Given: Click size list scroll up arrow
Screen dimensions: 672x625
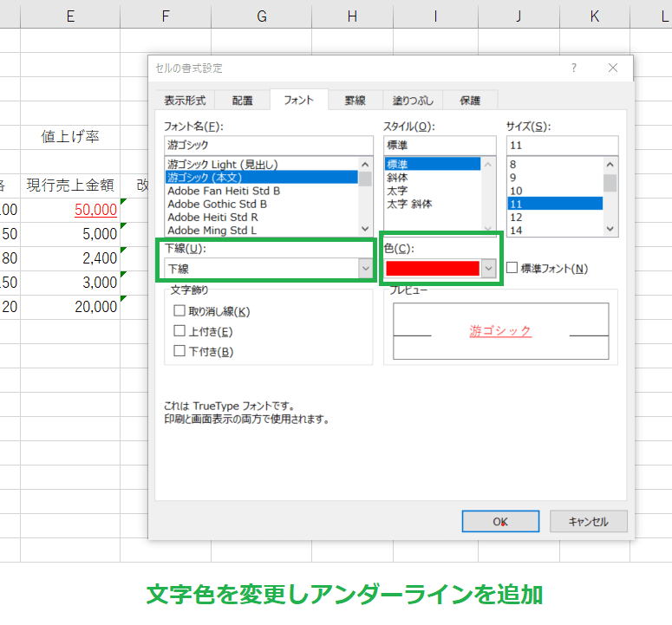Looking at the screenshot, I should (x=610, y=165).
